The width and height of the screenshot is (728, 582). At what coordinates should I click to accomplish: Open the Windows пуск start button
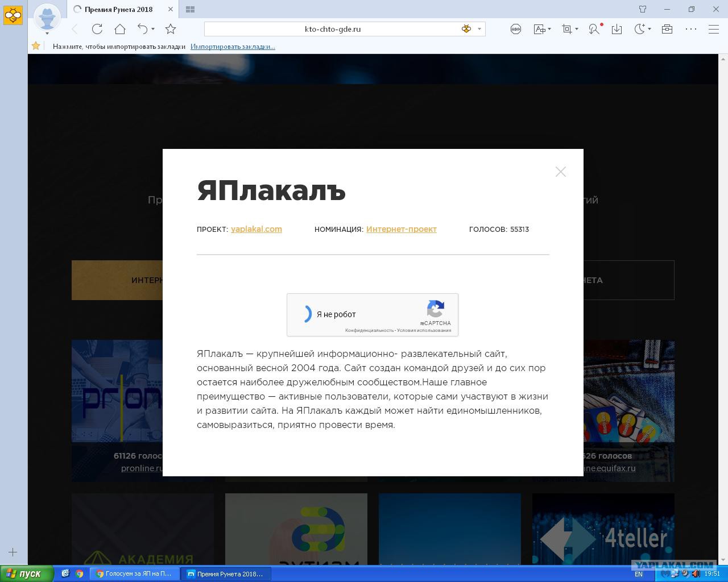[27, 574]
